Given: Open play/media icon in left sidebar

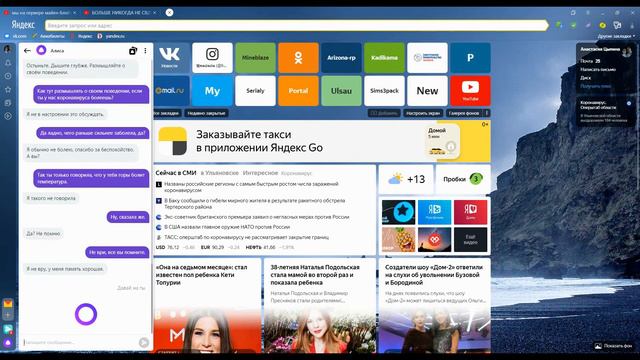Looking at the screenshot, I should pos(8,116).
